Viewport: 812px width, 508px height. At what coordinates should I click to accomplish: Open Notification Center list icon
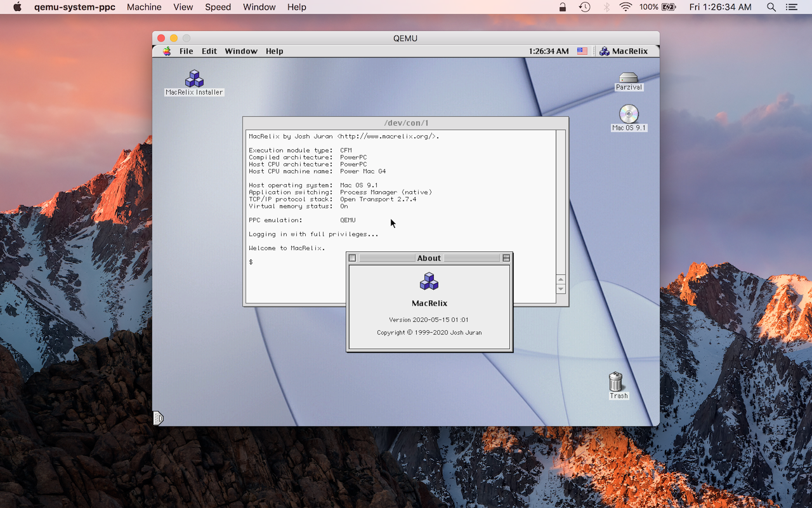point(791,7)
